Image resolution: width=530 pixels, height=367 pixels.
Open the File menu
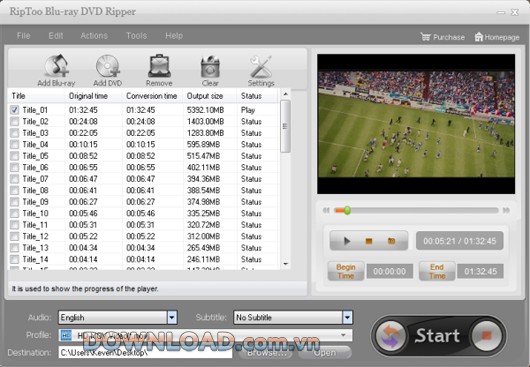tap(23, 36)
